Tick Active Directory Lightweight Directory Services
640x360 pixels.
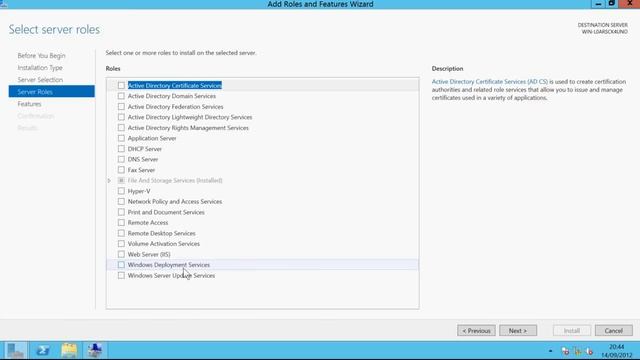pos(121,117)
